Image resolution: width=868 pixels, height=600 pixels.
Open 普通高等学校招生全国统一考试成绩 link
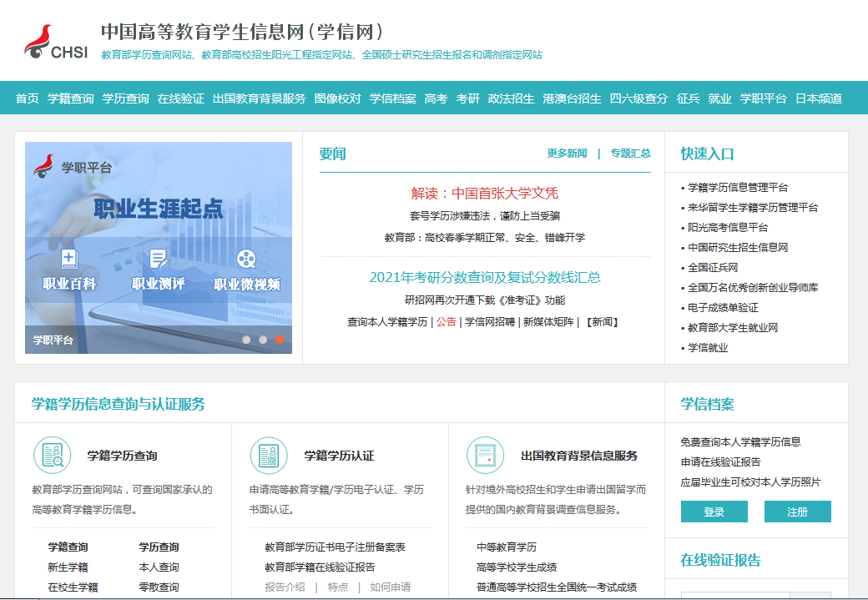click(557, 587)
